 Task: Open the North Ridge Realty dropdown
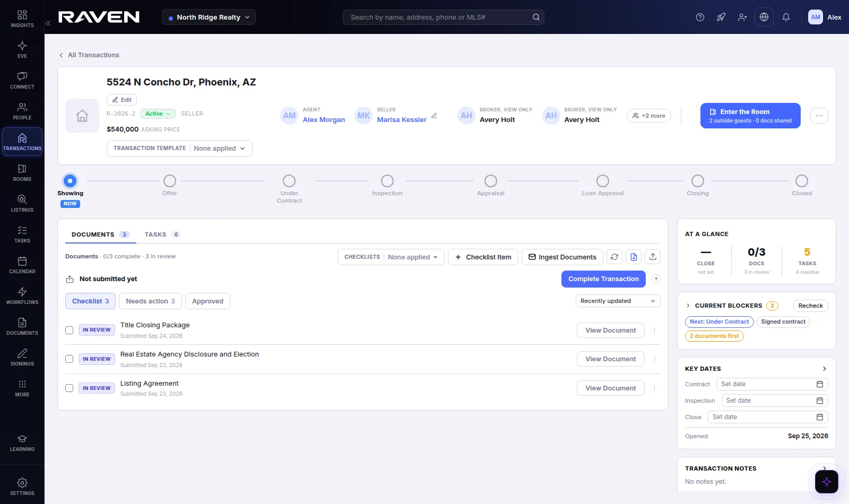[x=209, y=17]
